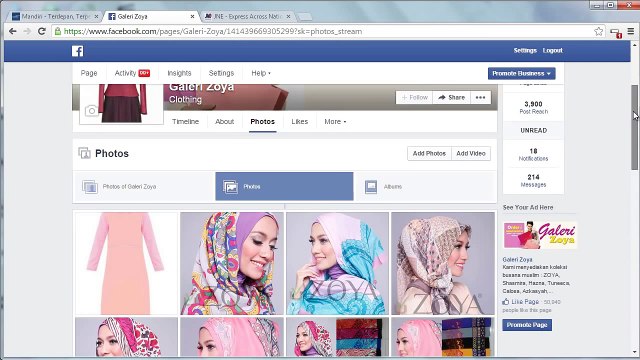Click the Add Photos button
The height and width of the screenshot is (360, 640).
pos(429,153)
